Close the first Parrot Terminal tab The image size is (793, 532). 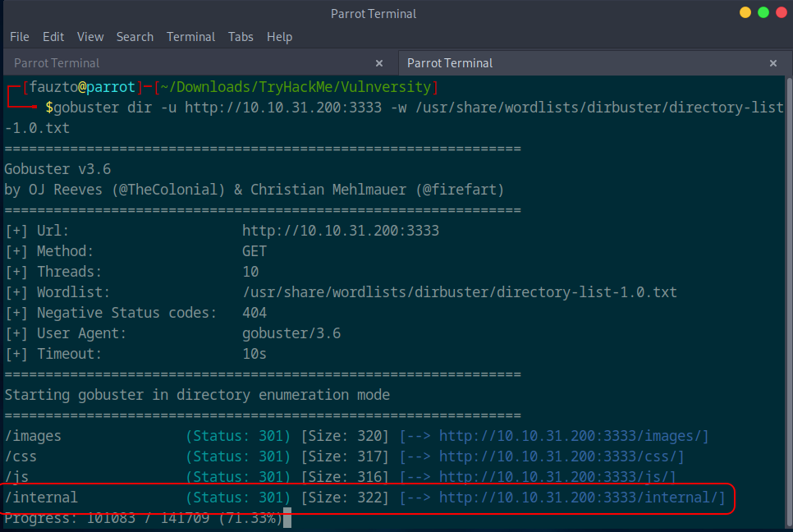click(x=379, y=63)
